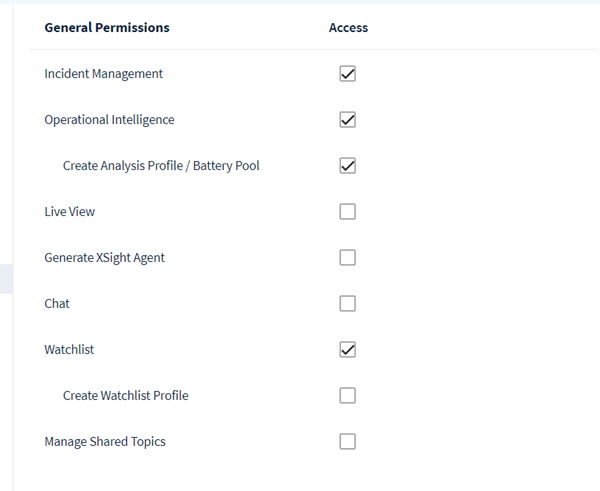Click the Access column header
Image resolution: width=600 pixels, height=491 pixels.
(348, 28)
